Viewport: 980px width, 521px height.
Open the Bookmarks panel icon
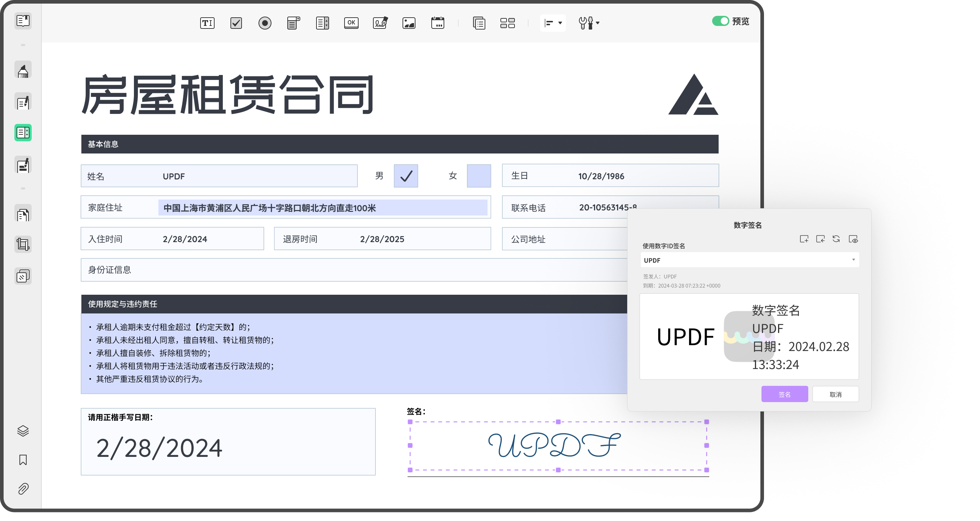point(23,460)
